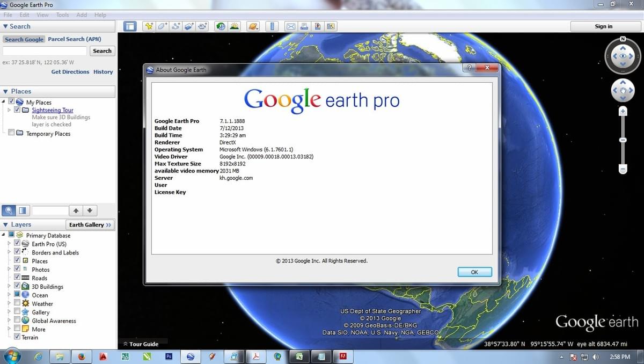Expand the 3D Buildings layer
Image resolution: width=644 pixels, height=364 pixels.
[9, 286]
